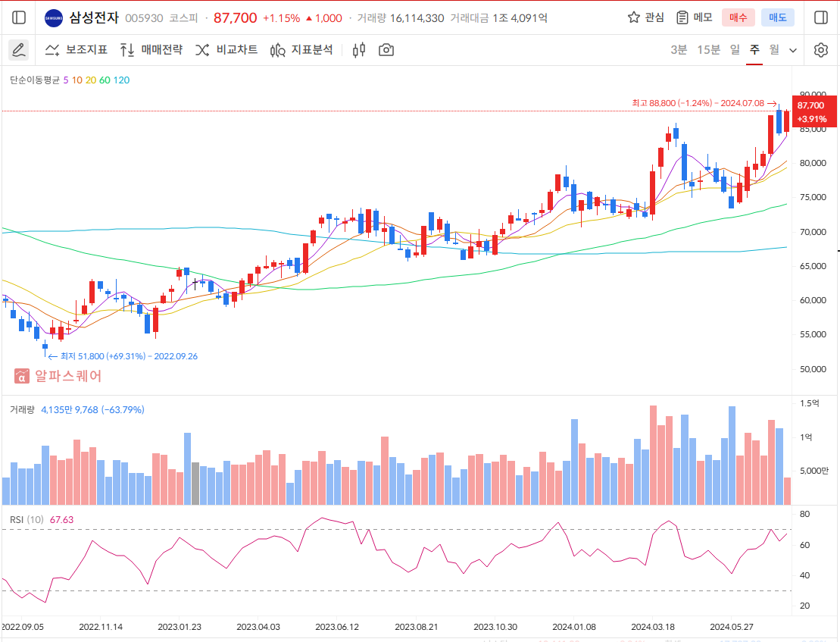Open 보조지표 indicators menu

(76, 50)
